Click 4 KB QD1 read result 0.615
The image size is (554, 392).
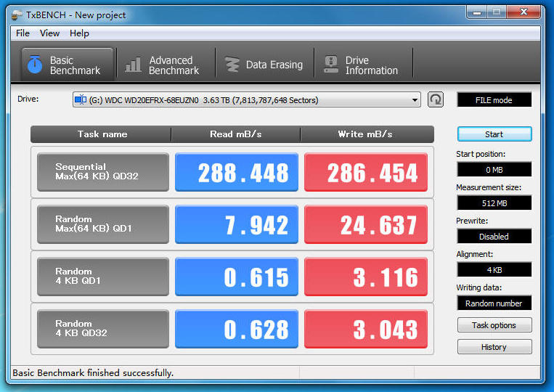tap(237, 277)
